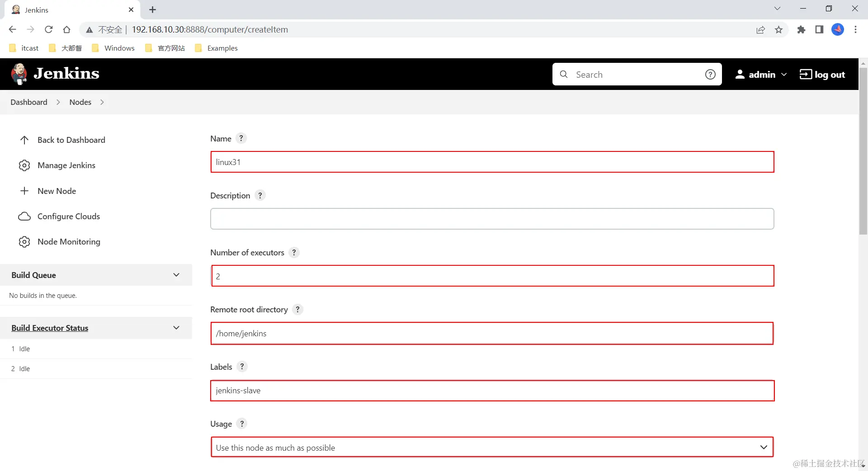The image size is (868, 471).
Task: Click the Jenkins logo in header
Action: click(x=55, y=74)
